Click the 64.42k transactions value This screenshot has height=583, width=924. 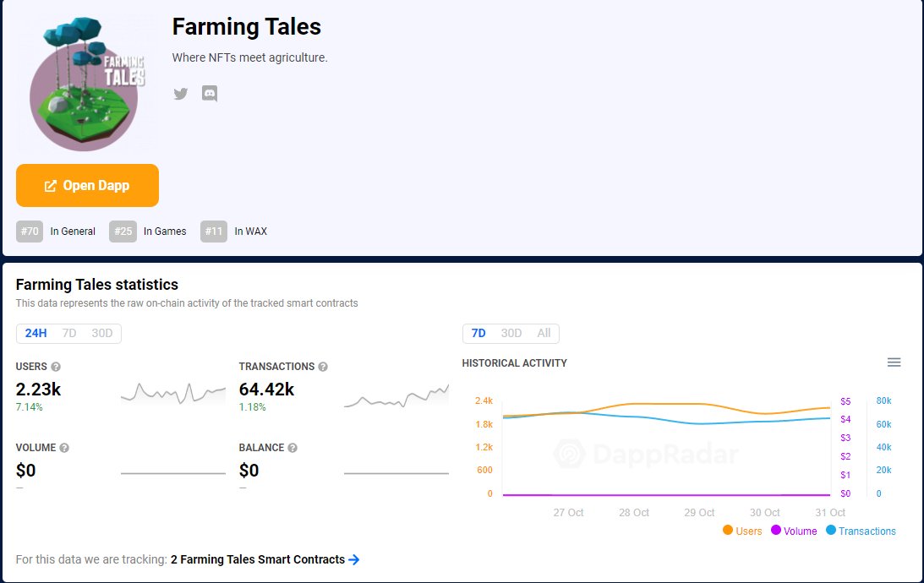tap(266, 390)
